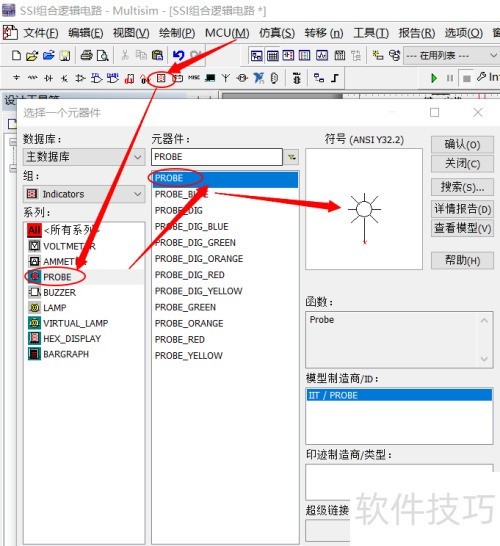Toggle the Spreadsheet view
Image resolution: width=500 pixels, height=546 pixels.
coord(273,55)
